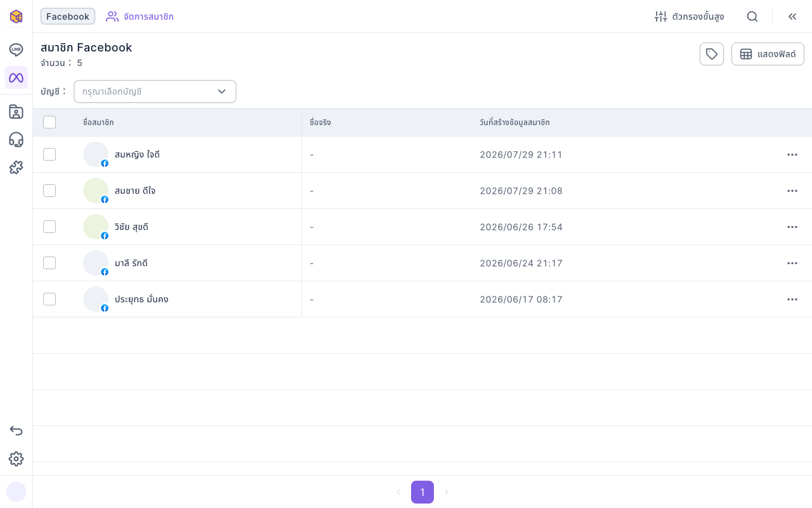
Task: Click ประยุทธ มั่นคง profile avatar
Action: (x=96, y=299)
